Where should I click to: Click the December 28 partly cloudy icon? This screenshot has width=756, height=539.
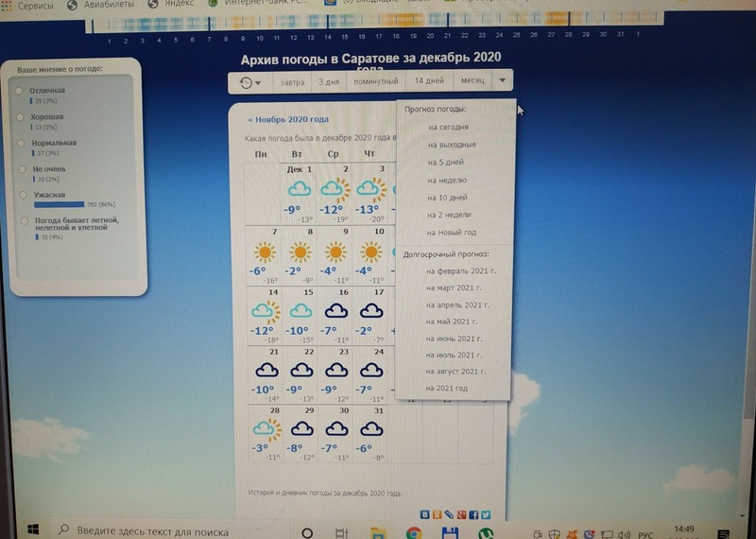pos(266,429)
